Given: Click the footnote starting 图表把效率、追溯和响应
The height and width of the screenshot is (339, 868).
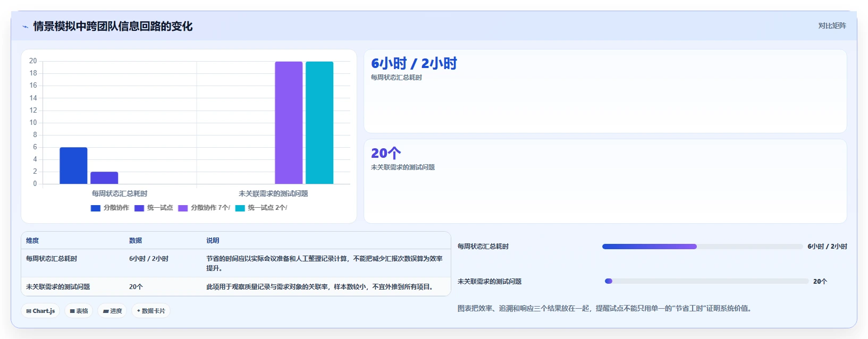Looking at the screenshot, I should tap(605, 308).
